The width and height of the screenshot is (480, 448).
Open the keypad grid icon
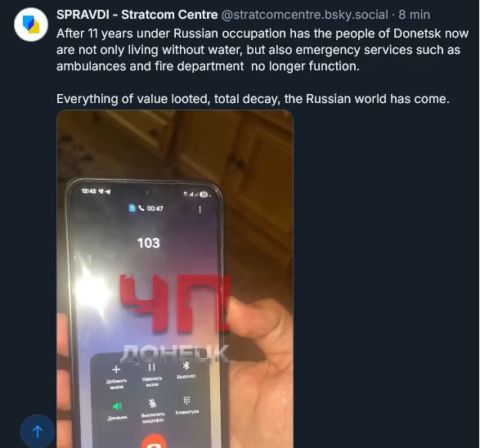pos(186,401)
